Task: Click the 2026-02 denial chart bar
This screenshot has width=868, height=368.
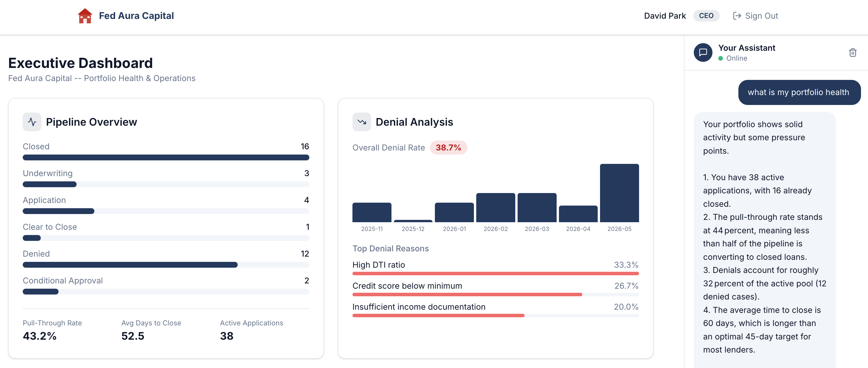Action: click(495, 207)
